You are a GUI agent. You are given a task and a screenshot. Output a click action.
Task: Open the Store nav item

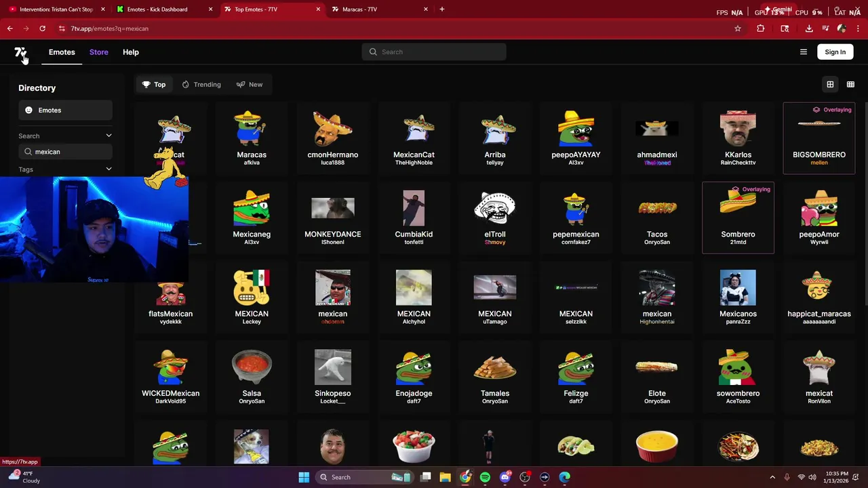(x=99, y=52)
